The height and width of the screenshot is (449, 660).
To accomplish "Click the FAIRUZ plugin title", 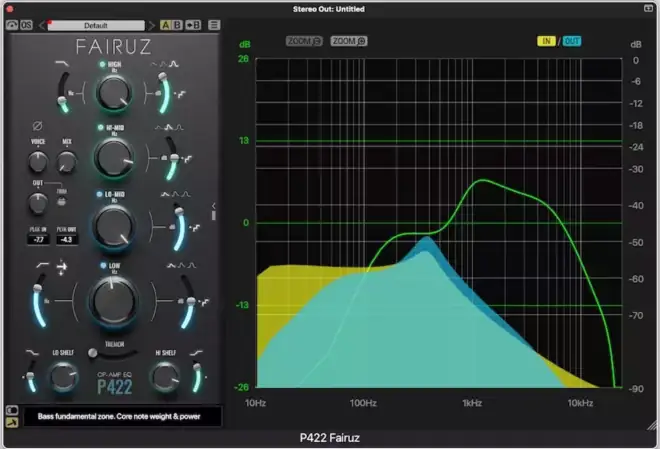I will (x=114, y=46).
